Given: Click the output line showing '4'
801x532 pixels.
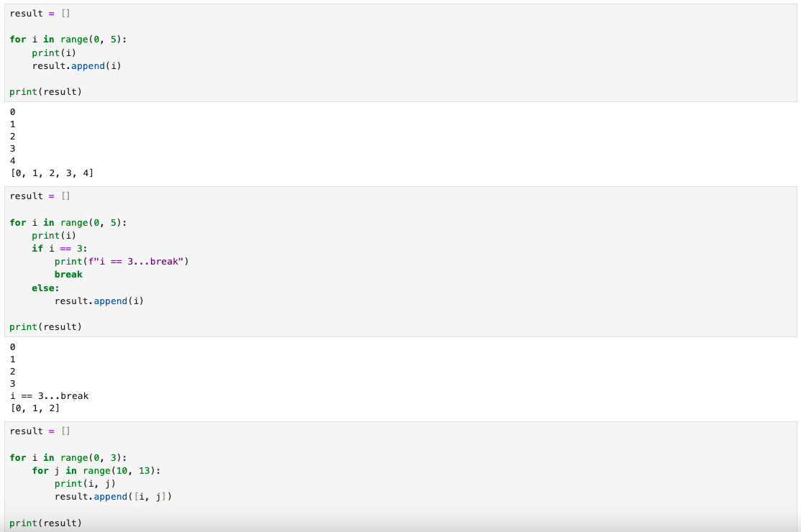Looking at the screenshot, I should tap(13, 161).
